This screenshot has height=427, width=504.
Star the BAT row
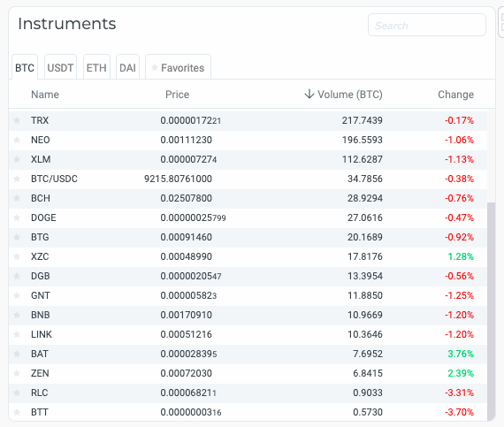pos(17,354)
